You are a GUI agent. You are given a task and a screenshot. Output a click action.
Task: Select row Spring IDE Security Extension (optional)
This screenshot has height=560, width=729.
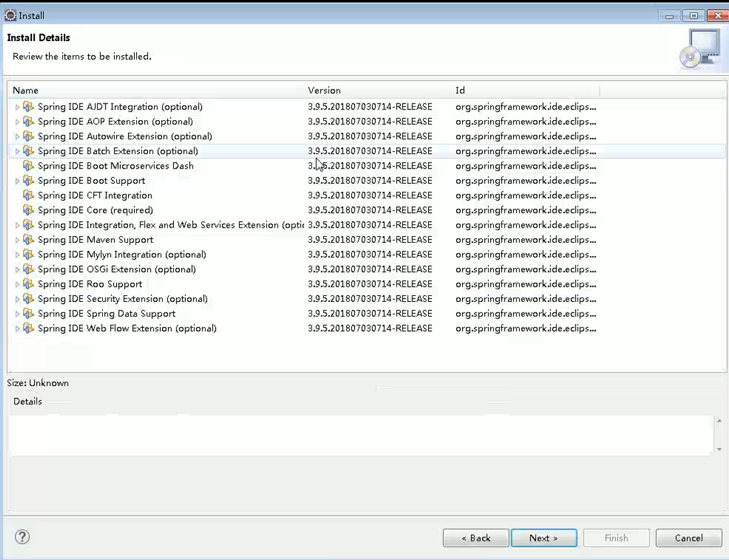366,299
